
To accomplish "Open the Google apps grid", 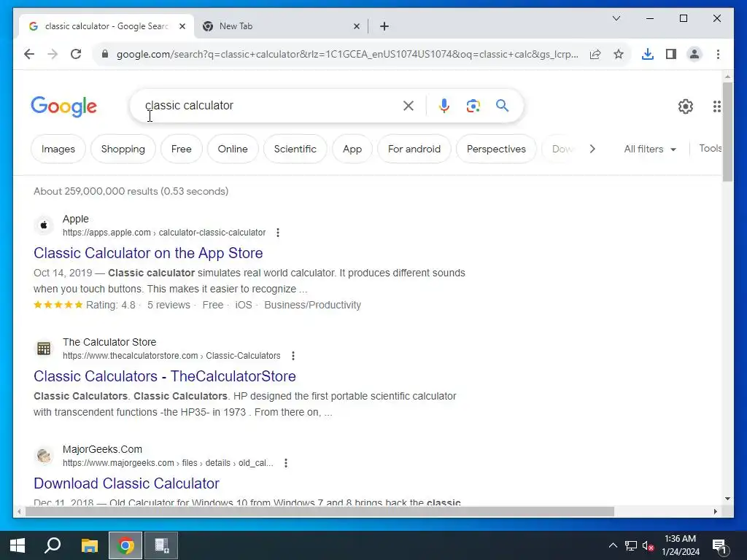I will [x=716, y=106].
